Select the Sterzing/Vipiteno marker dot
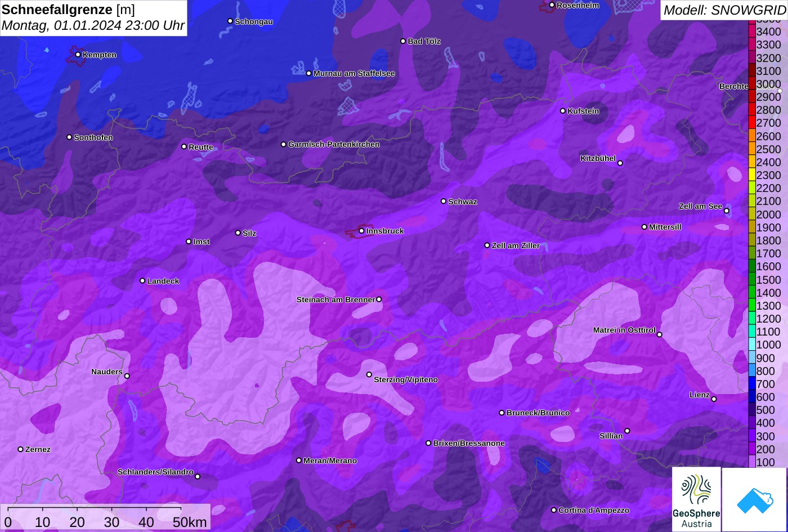788x532 pixels. 369,374
